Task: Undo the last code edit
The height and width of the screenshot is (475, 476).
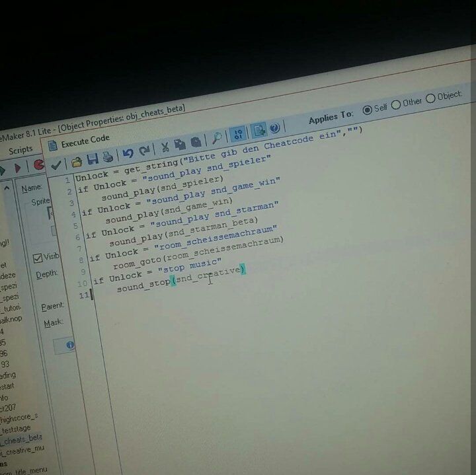Action: 128,153
